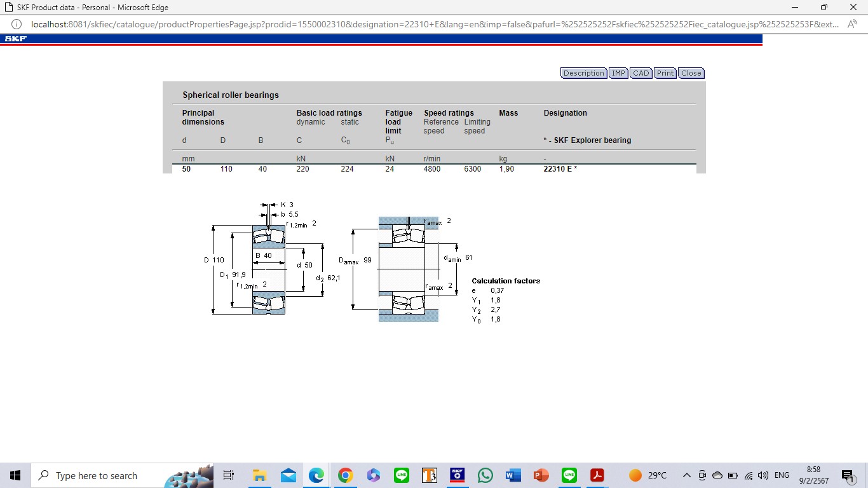868x488 pixels.
Task: Click the Windows Start button
Action: pyautogui.click(x=15, y=475)
